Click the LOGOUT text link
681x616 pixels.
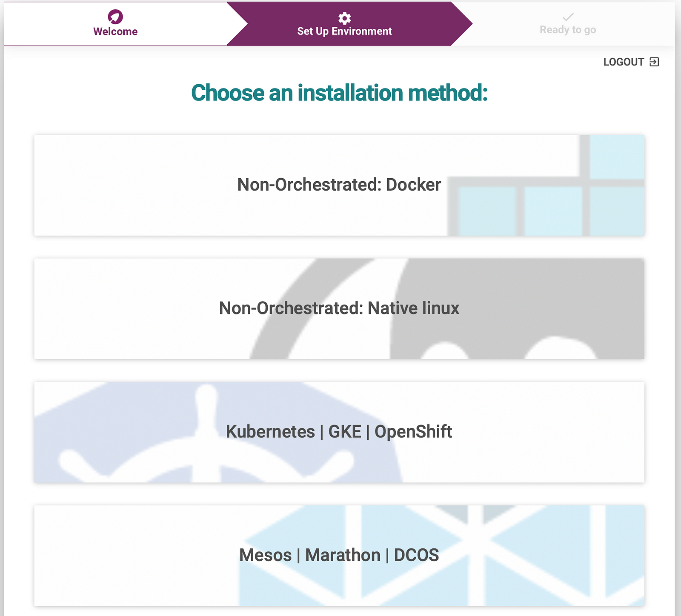pyautogui.click(x=624, y=62)
